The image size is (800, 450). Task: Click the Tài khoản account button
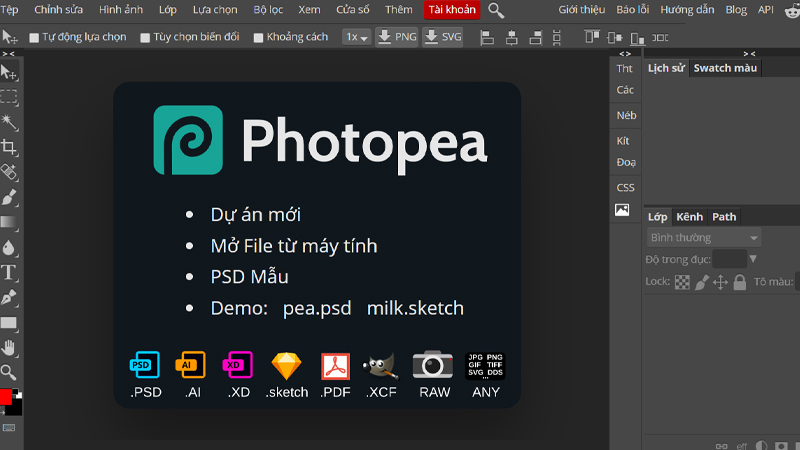[x=452, y=10]
